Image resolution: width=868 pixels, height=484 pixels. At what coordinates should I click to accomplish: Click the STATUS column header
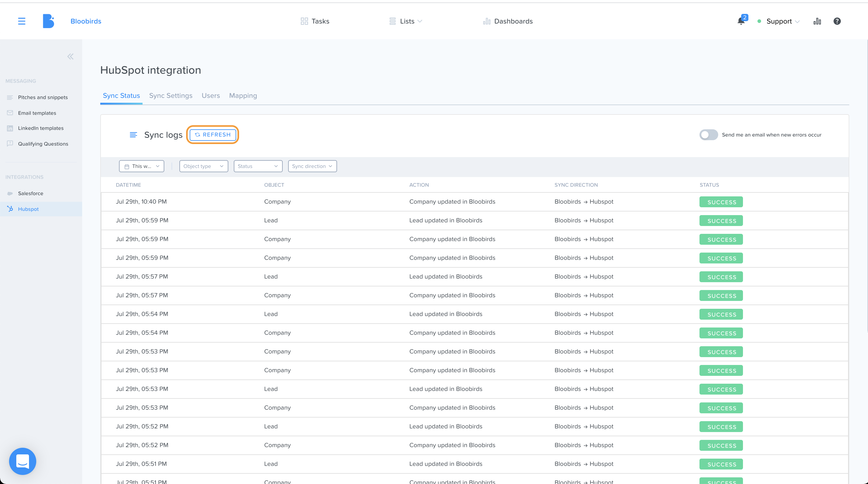point(709,185)
